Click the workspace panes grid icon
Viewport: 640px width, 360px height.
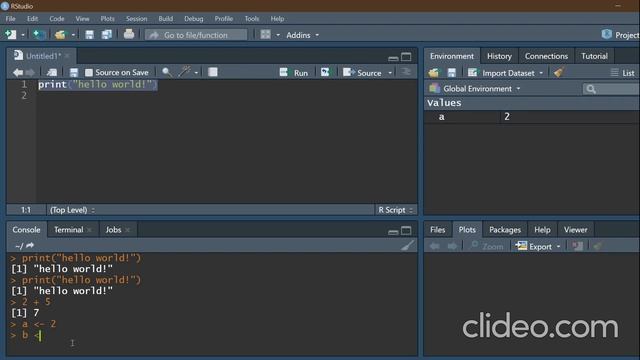[265, 35]
